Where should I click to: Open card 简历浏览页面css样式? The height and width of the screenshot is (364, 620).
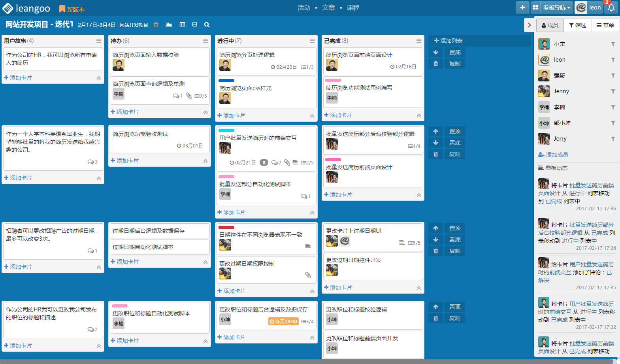[245, 88]
